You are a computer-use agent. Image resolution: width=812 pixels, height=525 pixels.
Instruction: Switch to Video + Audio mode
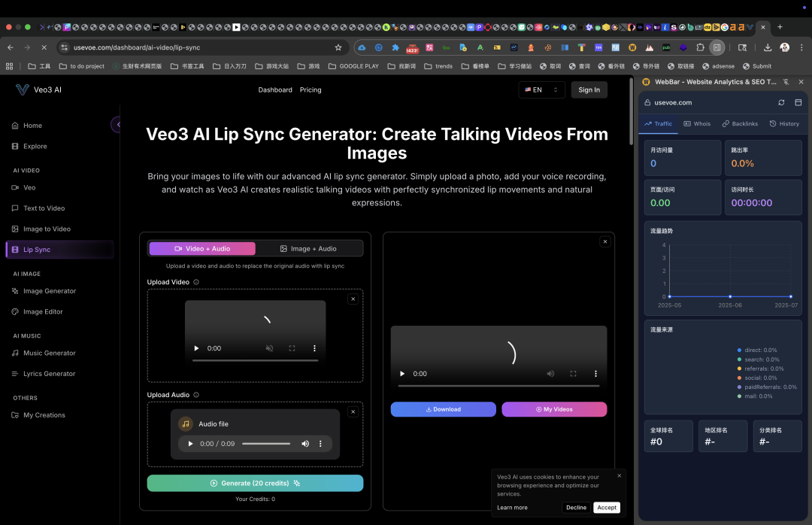tap(202, 249)
